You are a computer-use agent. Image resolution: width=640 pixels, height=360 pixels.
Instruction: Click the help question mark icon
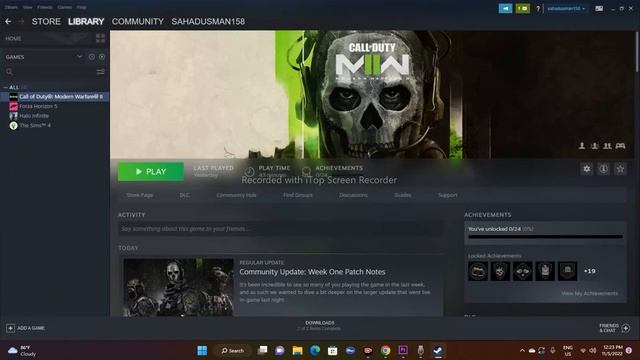click(538, 9)
